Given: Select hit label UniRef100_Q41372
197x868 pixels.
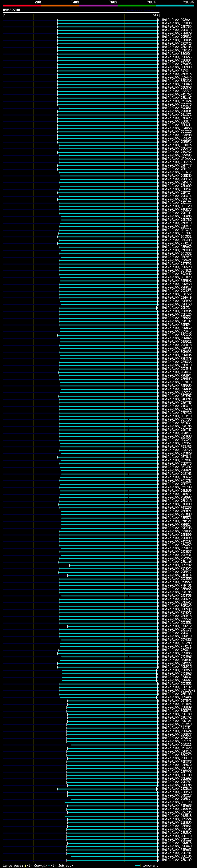Looking at the screenshot, I should tap(176, 115).
